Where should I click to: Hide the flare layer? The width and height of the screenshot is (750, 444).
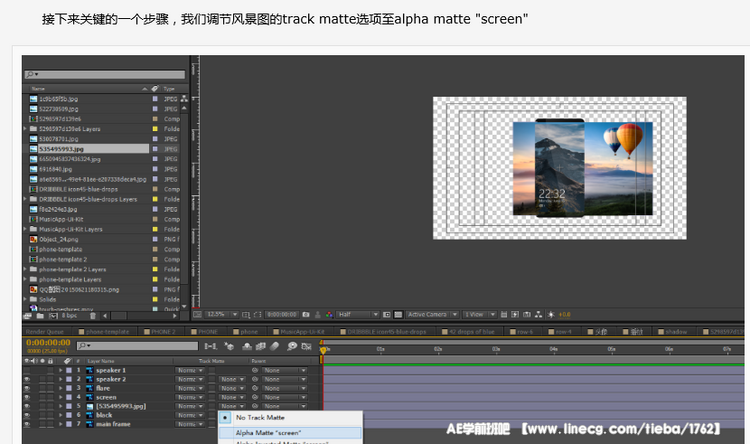(27, 388)
